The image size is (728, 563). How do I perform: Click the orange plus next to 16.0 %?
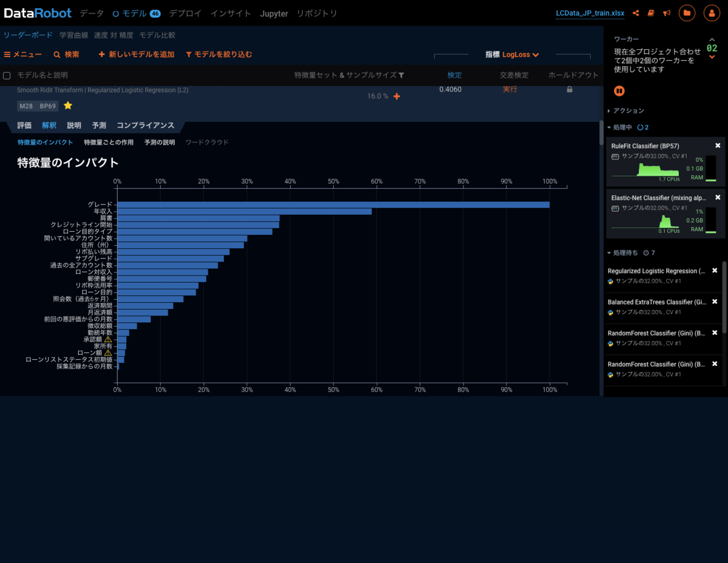pos(397,96)
